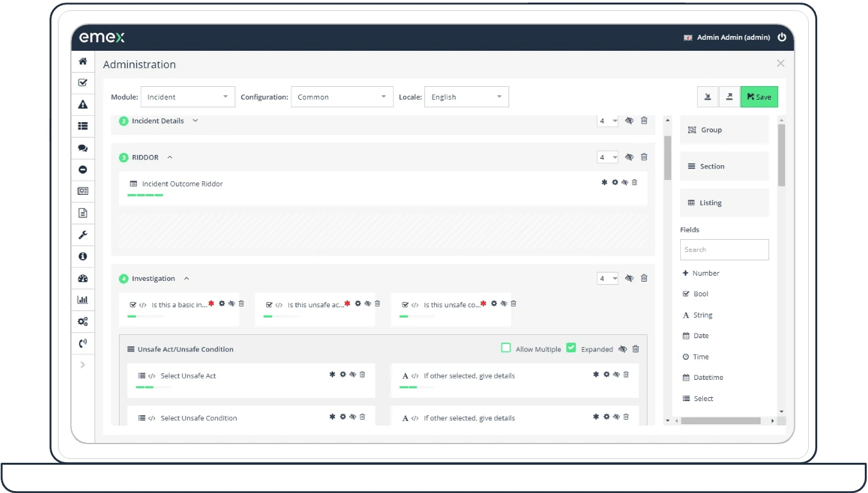Click the Fields search input box
This screenshot has width=868, height=493.
point(725,249)
